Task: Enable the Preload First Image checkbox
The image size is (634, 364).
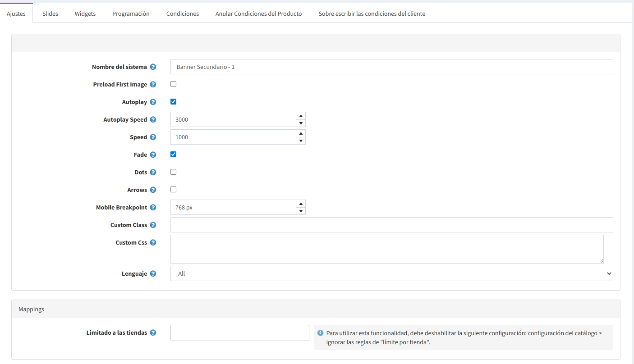Action: click(173, 84)
